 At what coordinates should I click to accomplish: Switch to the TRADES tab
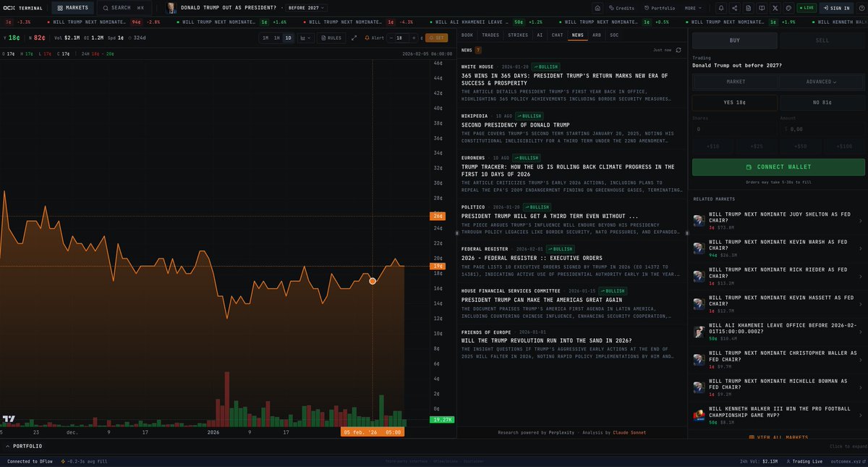pos(490,35)
